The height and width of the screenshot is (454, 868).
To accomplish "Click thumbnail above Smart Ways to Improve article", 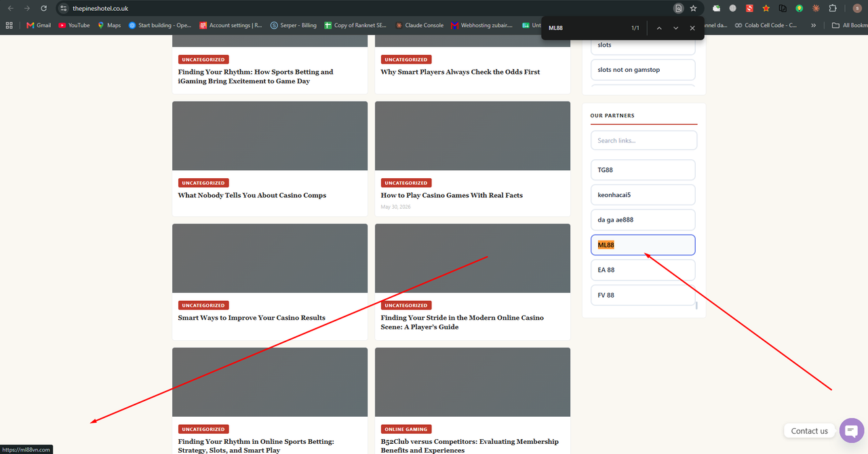I will click(x=270, y=258).
